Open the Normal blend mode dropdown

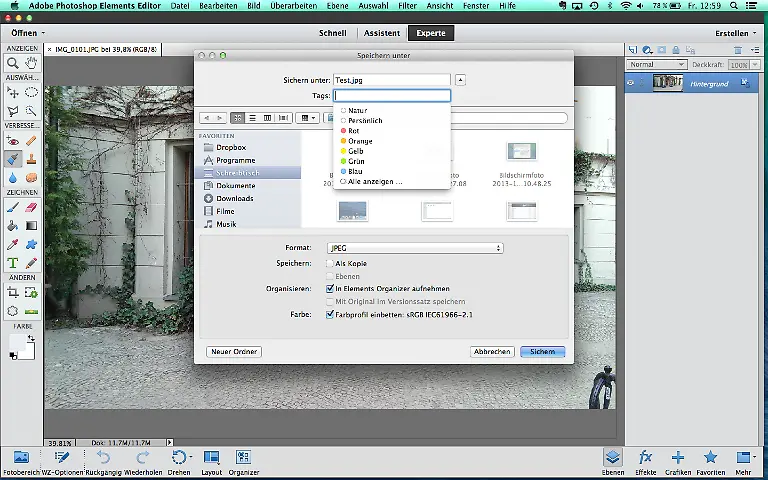point(656,65)
